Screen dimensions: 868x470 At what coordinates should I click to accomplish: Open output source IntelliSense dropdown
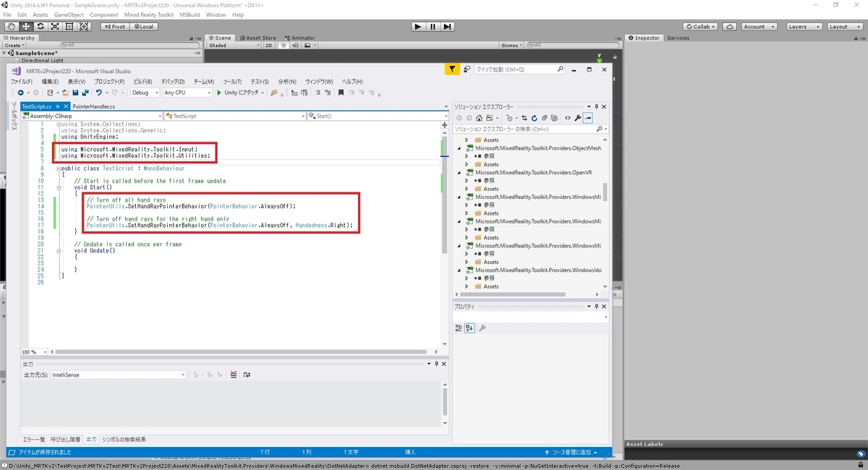coord(119,375)
